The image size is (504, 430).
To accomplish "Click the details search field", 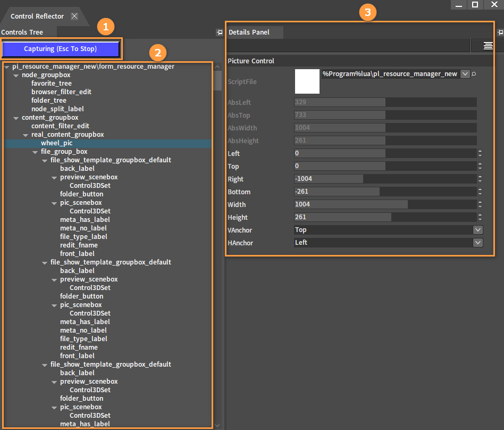I will coord(348,46).
